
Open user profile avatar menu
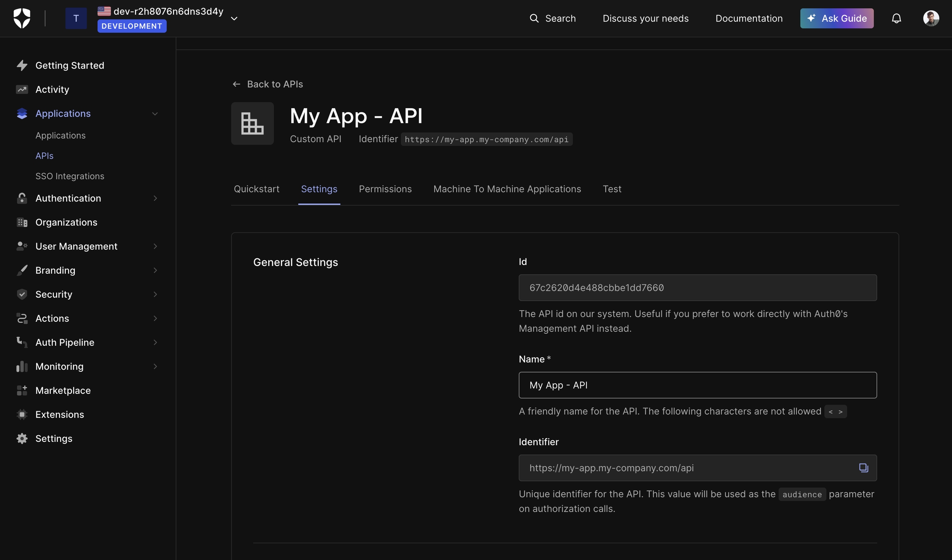(x=931, y=18)
